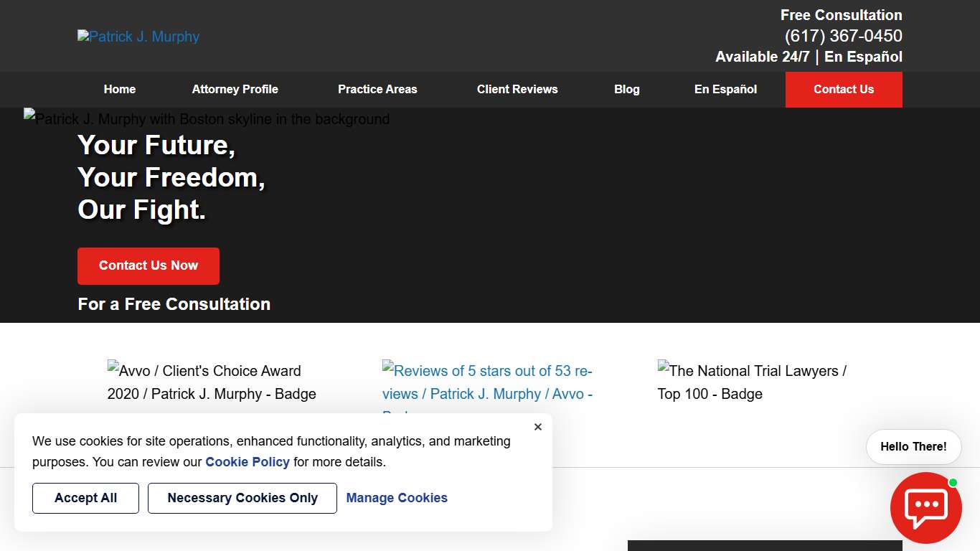Switch to En Español in the nav bar

[x=725, y=90]
